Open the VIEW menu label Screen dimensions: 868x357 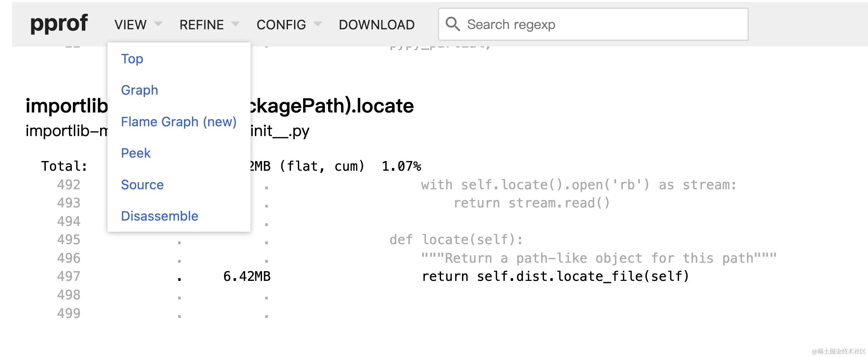[131, 25]
